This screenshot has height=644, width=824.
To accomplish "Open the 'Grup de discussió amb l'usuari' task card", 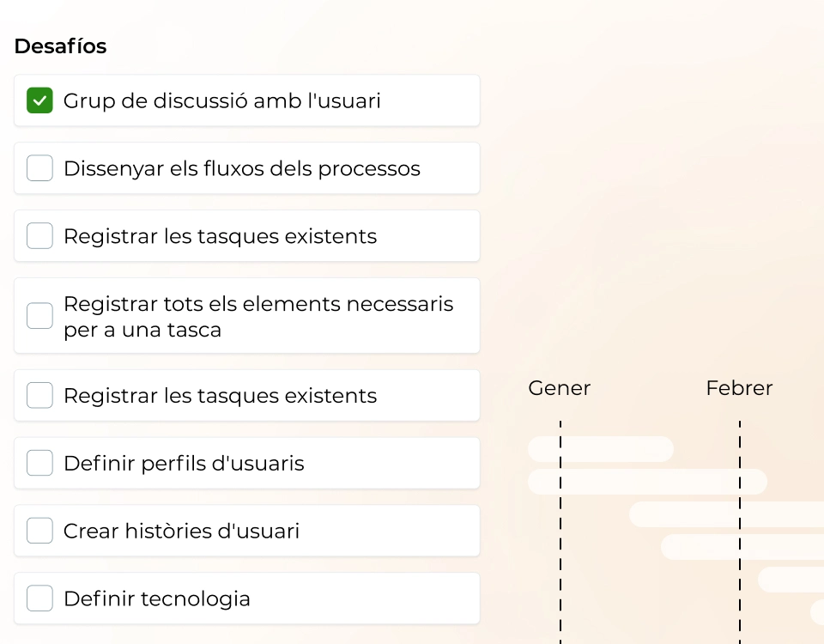I will (247, 100).
